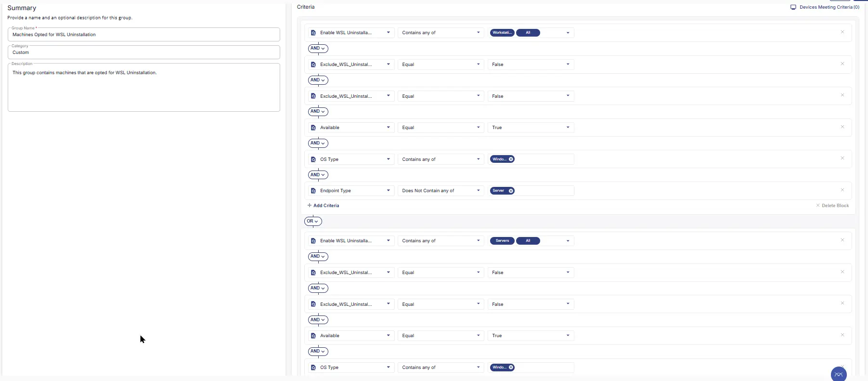Expand the value dropdown holding the Servers chip

click(x=568, y=241)
